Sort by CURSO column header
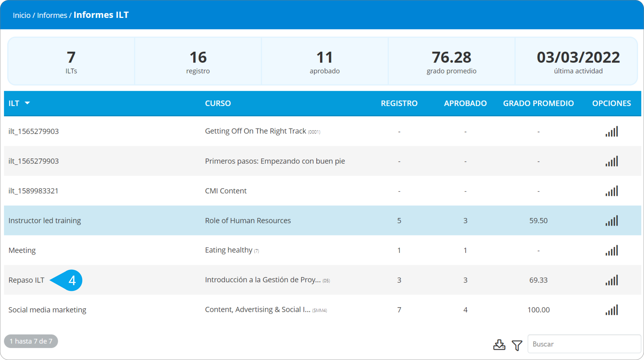Screen dimensions: 644x360 (218, 103)
